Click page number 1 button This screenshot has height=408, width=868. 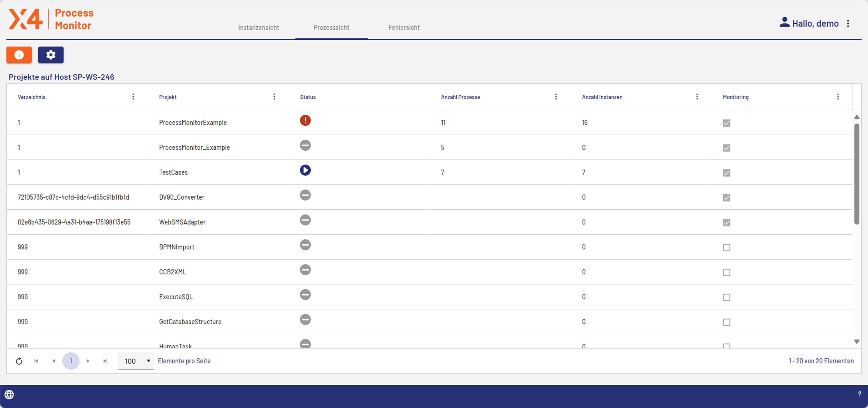71,361
